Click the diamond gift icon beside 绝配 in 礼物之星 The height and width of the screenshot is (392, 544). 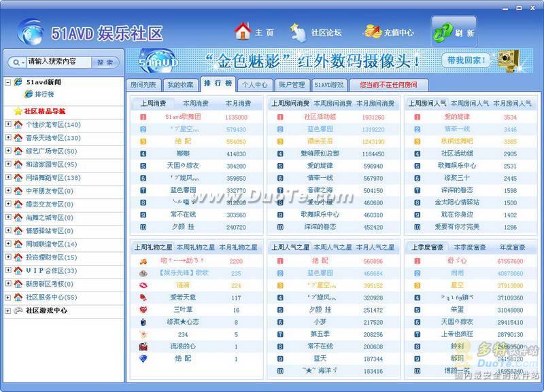[x=143, y=359]
